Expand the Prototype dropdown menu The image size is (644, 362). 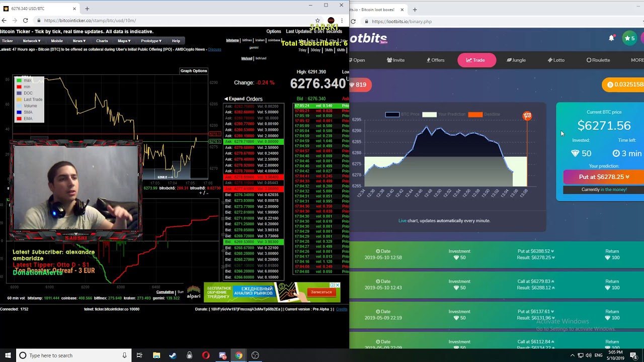click(151, 41)
